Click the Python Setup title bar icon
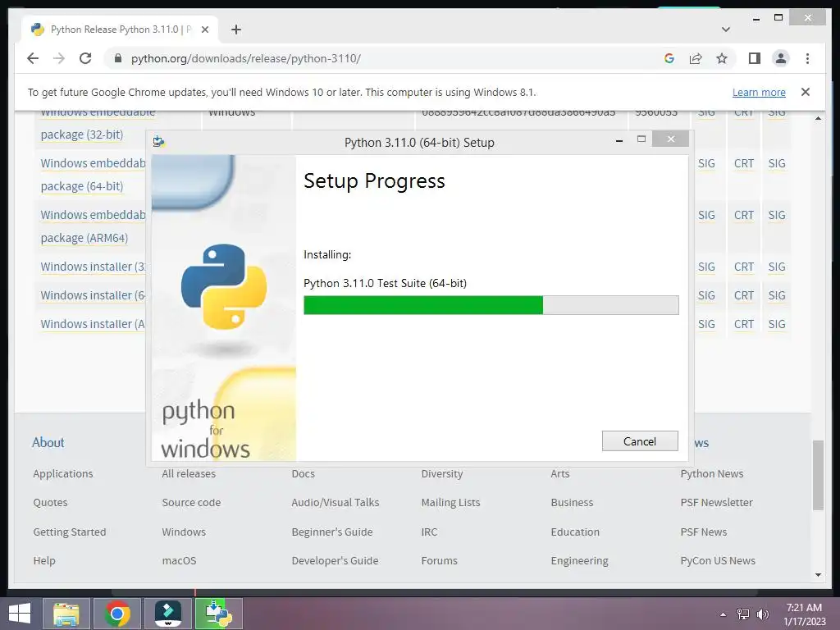Screen dimensions: 840x630 pyautogui.click(x=159, y=141)
